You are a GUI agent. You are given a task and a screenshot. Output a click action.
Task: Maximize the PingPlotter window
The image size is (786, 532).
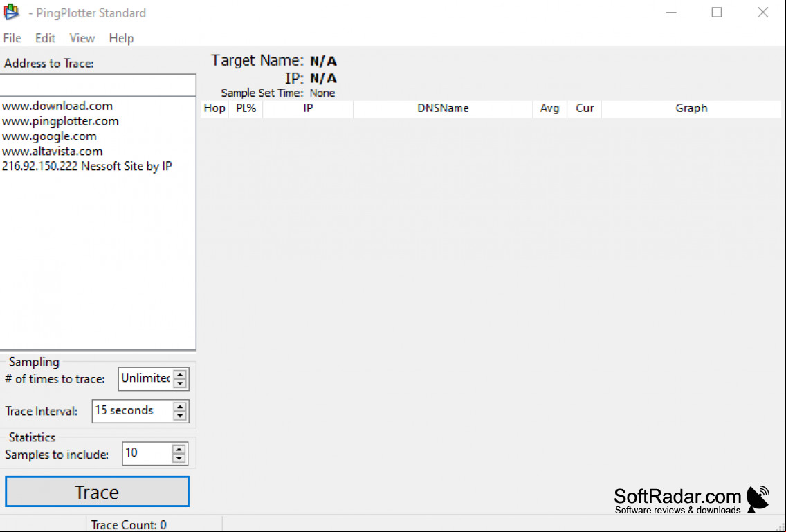tap(717, 12)
